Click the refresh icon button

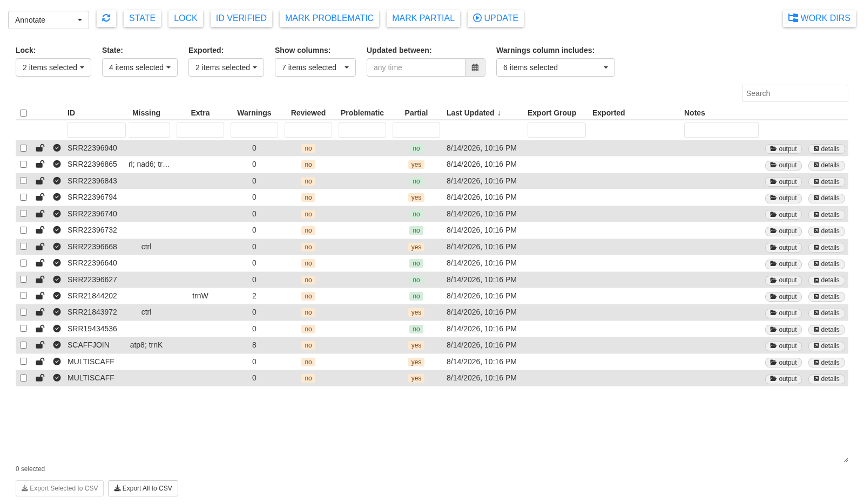pos(106,18)
